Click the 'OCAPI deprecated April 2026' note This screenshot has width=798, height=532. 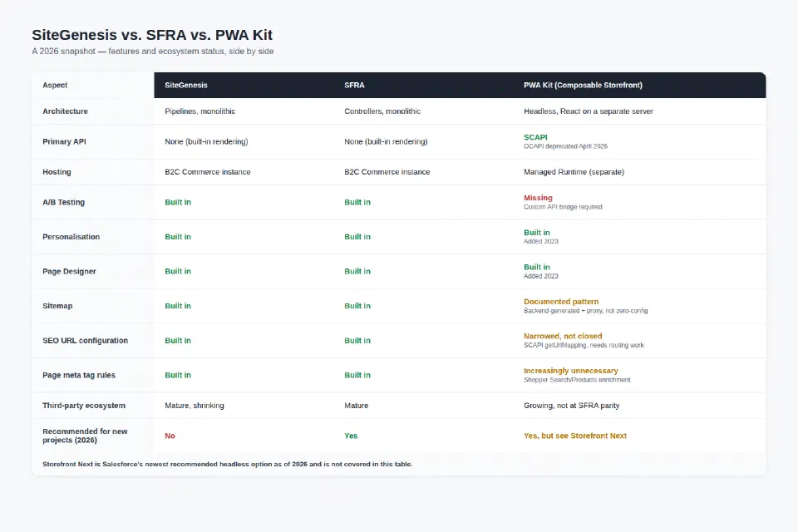click(565, 146)
